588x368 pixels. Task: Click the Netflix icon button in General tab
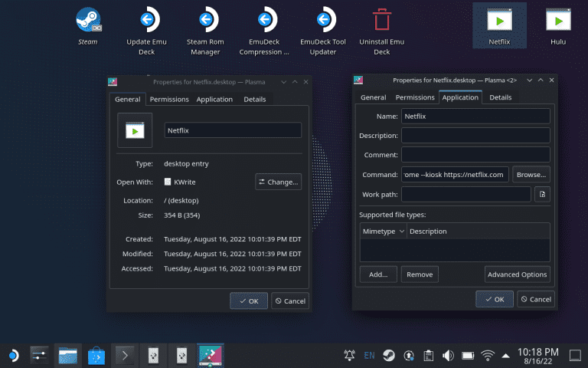pyautogui.click(x=135, y=130)
